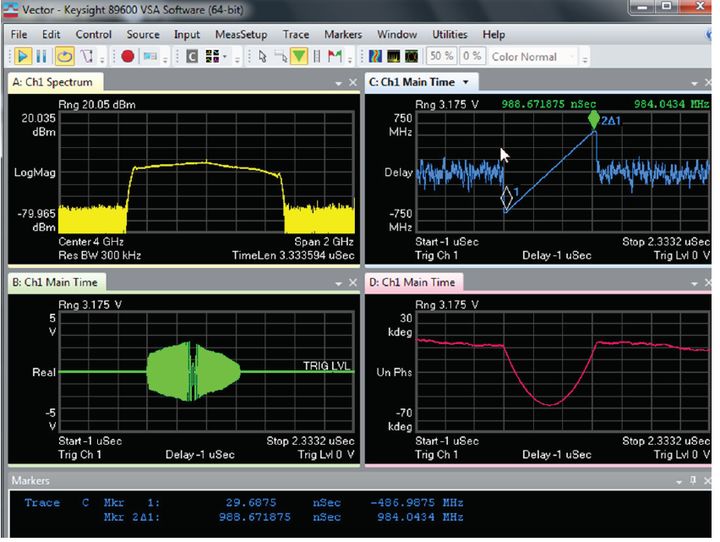
Task: Pause the measurement with the pause icon
Action: click(x=43, y=57)
